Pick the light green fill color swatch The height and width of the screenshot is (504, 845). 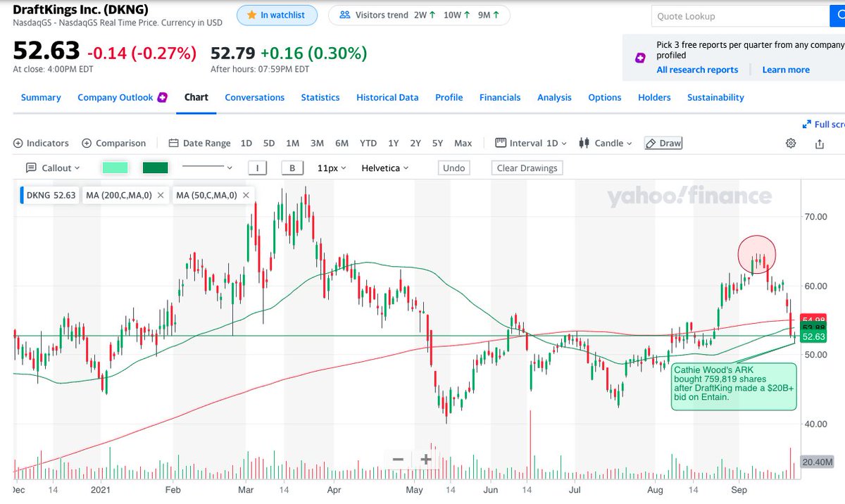click(x=115, y=168)
